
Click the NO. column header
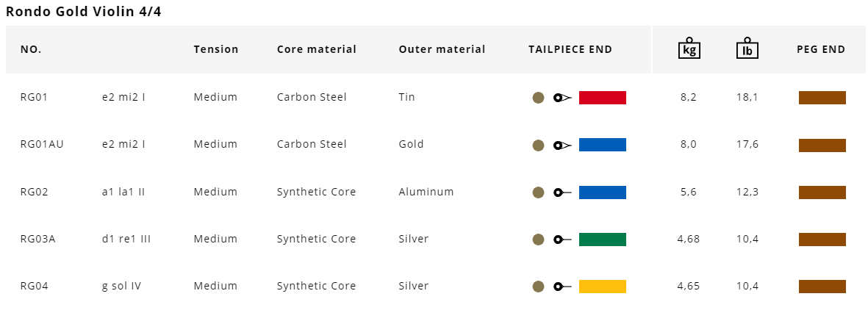(x=31, y=50)
